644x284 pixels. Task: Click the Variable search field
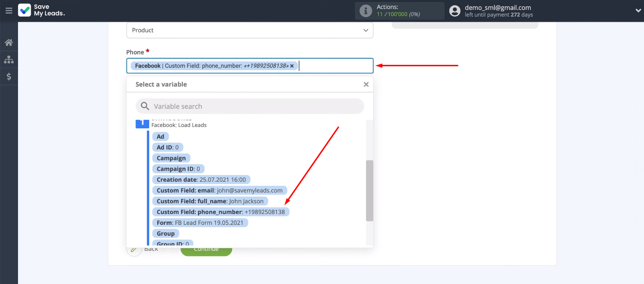click(x=250, y=106)
